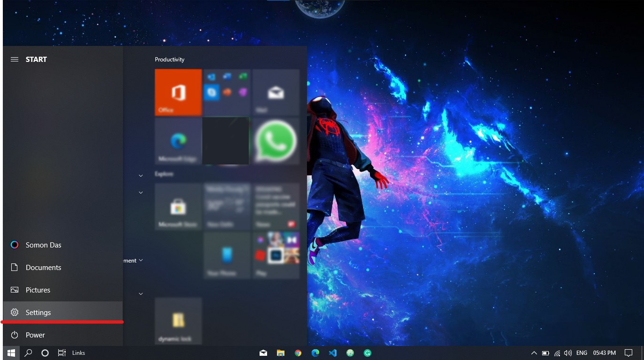Open Cortana from the taskbar
Screen dimensions: 644x360
45,353
